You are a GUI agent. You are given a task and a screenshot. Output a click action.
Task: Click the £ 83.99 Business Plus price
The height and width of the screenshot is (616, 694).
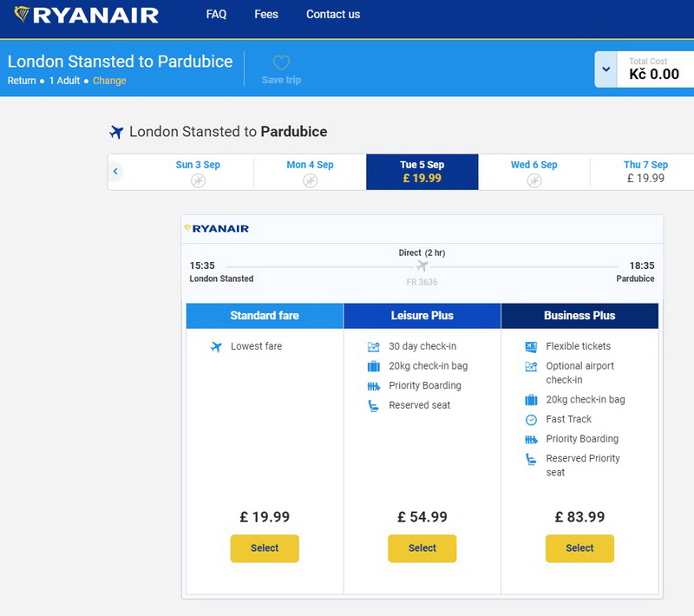(x=579, y=517)
